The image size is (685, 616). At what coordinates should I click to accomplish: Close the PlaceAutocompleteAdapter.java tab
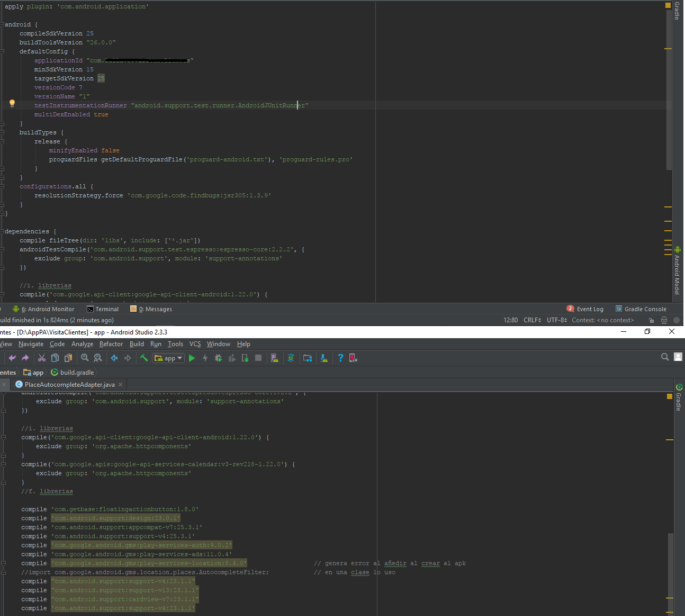click(x=121, y=385)
